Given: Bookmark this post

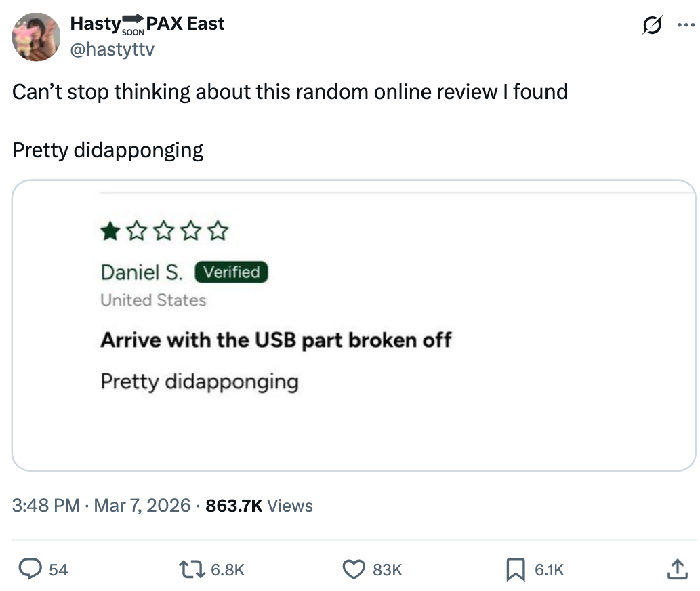Looking at the screenshot, I should (x=516, y=569).
